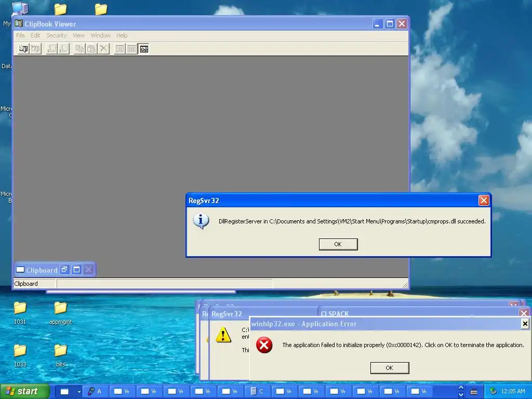Close the CLSPACK window

[524, 313]
